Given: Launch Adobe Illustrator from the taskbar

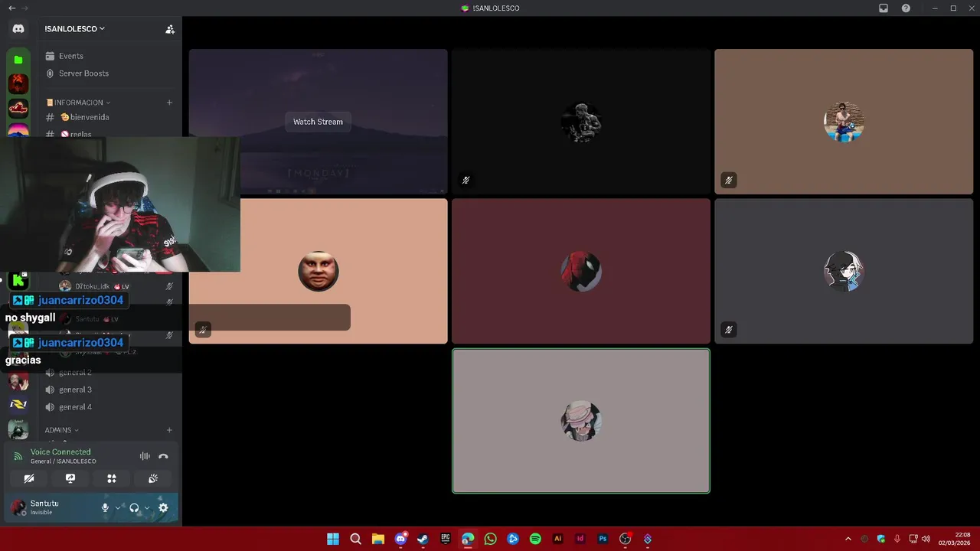Looking at the screenshot, I should tap(557, 539).
